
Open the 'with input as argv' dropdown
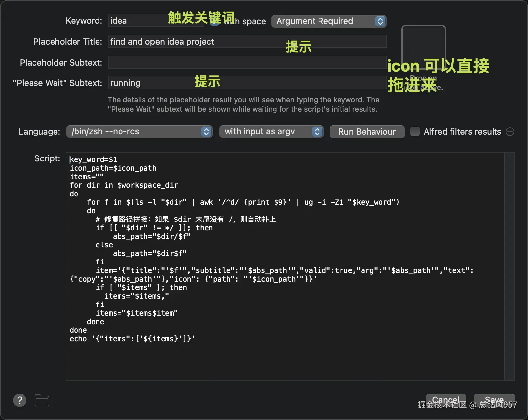coord(271,132)
